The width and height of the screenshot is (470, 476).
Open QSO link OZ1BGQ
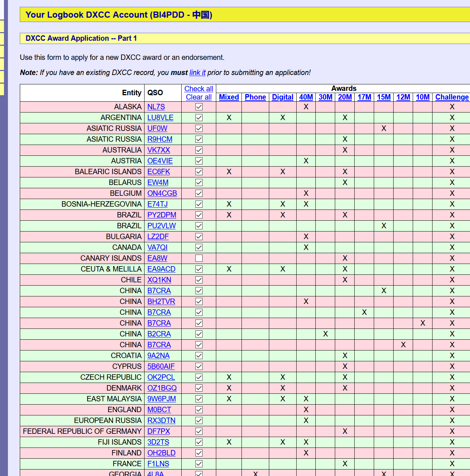point(162,388)
